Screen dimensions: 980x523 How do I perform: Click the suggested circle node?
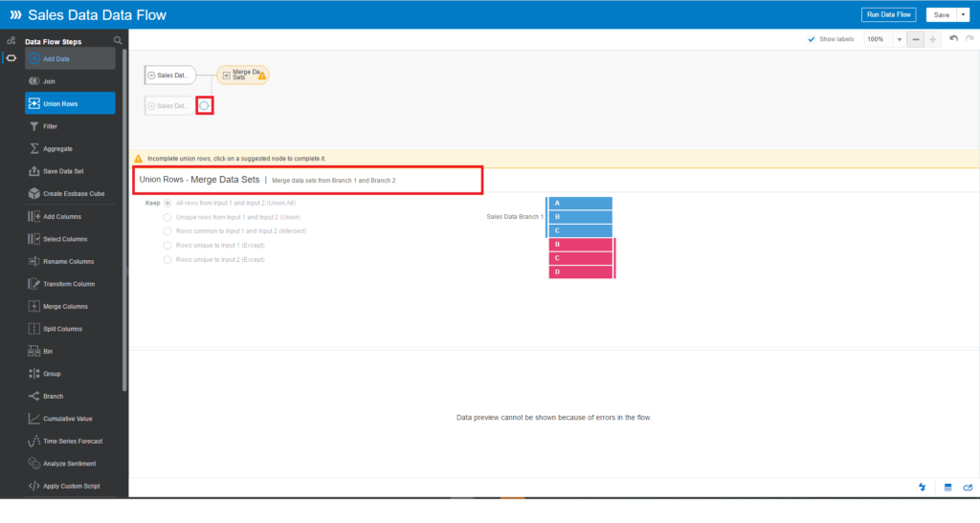click(x=205, y=105)
